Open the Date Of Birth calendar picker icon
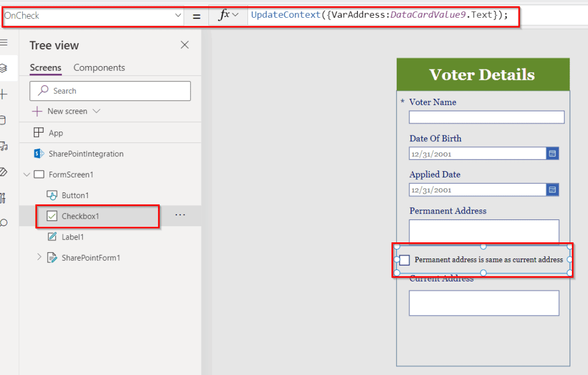The height and width of the screenshot is (375, 588). 552,153
